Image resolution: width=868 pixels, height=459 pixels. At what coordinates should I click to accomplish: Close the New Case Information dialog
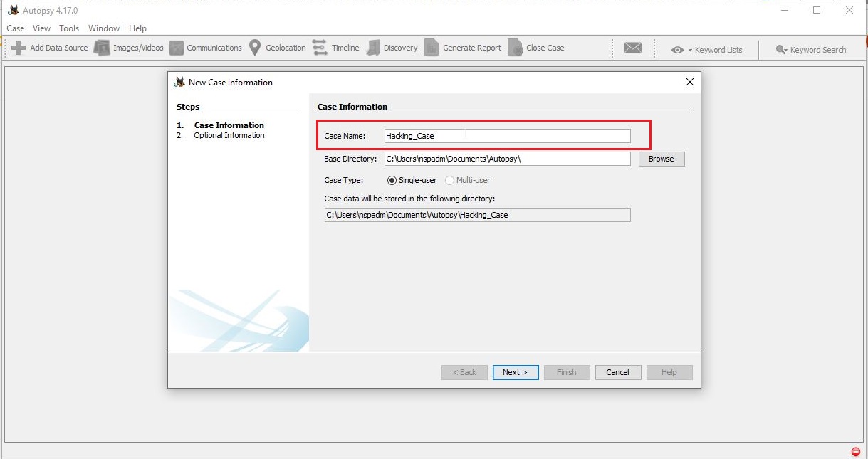[x=689, y=82]
